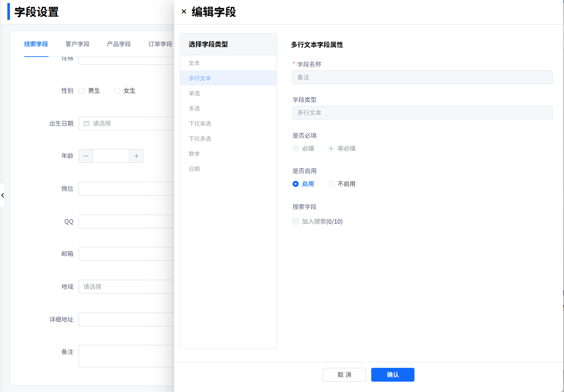Select the 不启用 radio button
Image resolution: width=564 pixels, height=392 pixels.
point(331,184)
